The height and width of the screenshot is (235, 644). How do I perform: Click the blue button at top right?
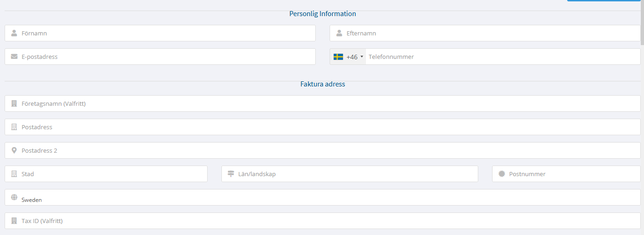click(603, 1)
